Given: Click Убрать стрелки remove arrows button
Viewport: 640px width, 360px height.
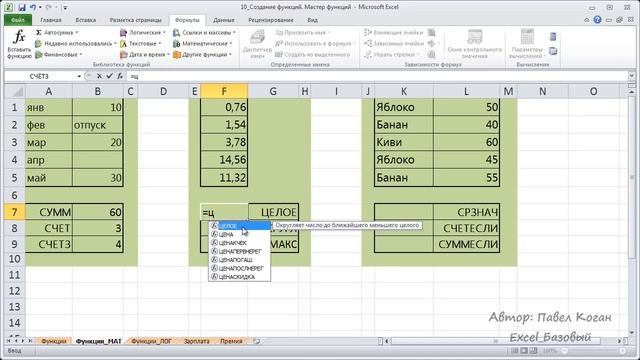Looking at the screenshot, I should 392,54.
